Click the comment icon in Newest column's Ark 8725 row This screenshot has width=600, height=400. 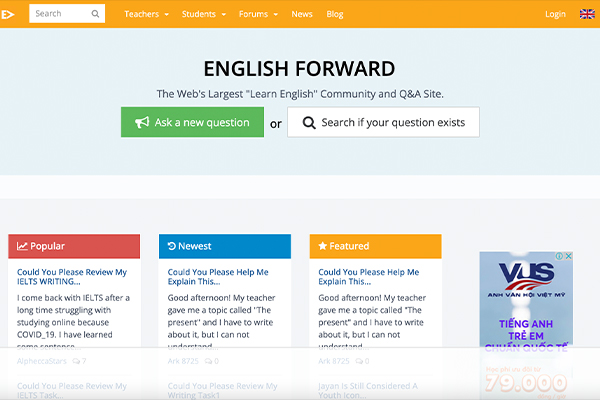pos(209,361)
